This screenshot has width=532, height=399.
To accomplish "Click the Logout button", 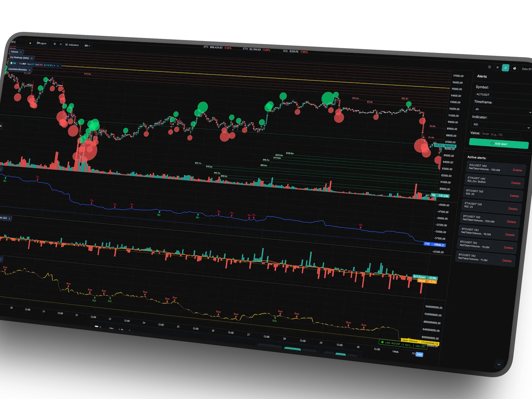I will (42, 43).
